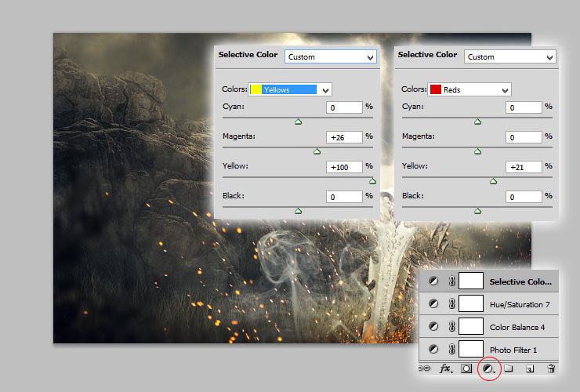This screenshot has width=580, height=392.
Task: Click the link layers icon in Layers panel footer
Action: [425, 368]
